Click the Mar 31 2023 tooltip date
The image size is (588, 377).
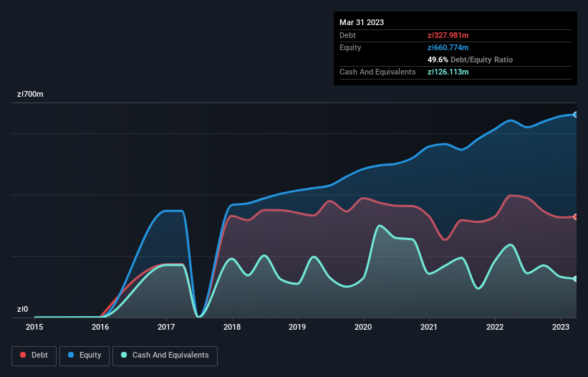[x=362, y=22]
